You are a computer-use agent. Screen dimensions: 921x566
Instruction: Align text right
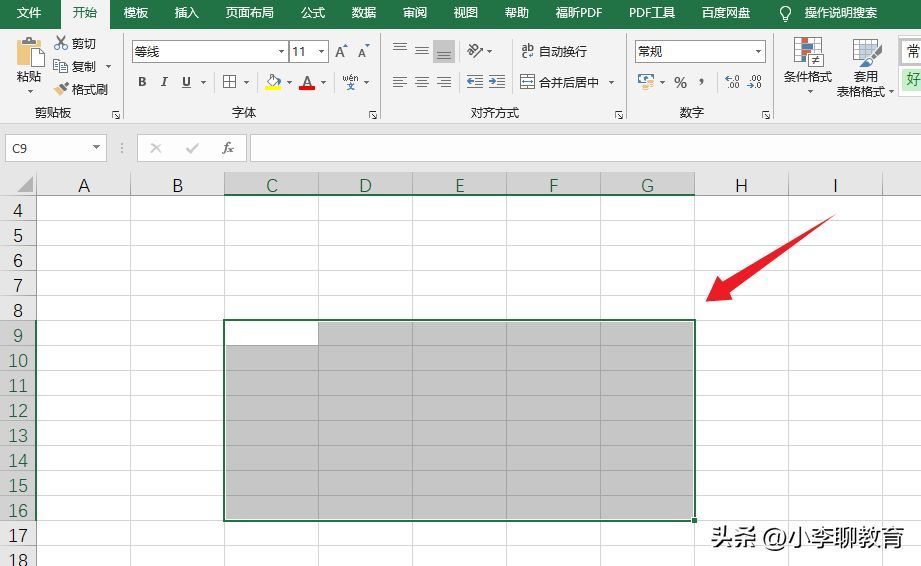(x=444, y=82)
